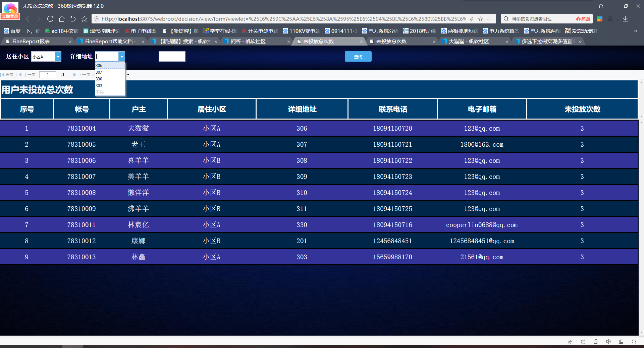Switch to the 问答 - 帆软社区 tab
Screen dimensions: 644x348
click(255, 42)
